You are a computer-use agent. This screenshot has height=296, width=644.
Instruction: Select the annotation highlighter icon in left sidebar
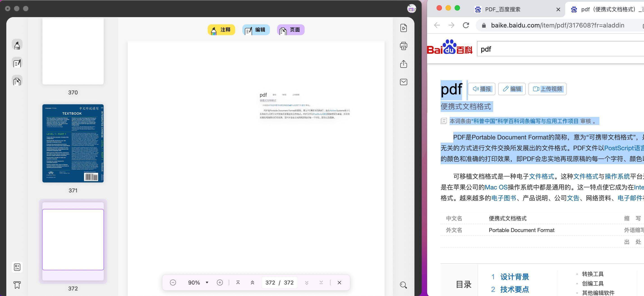click(17, 45)
